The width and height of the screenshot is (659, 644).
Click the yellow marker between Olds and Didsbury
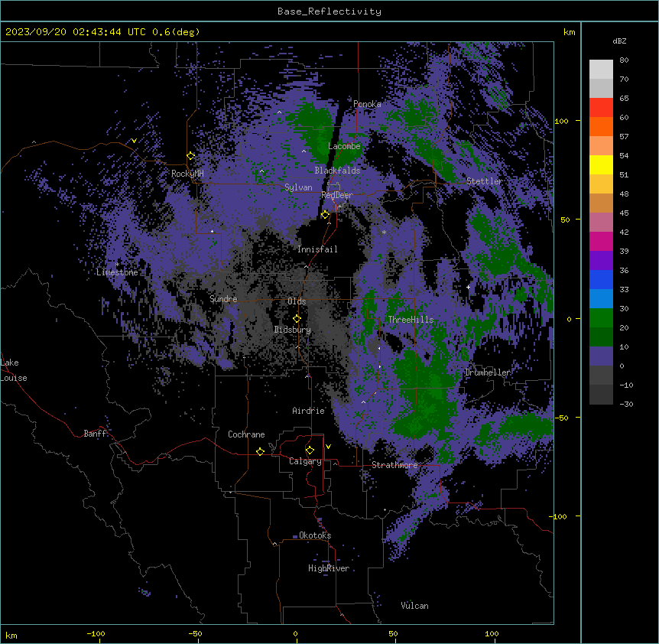point(297,318)
